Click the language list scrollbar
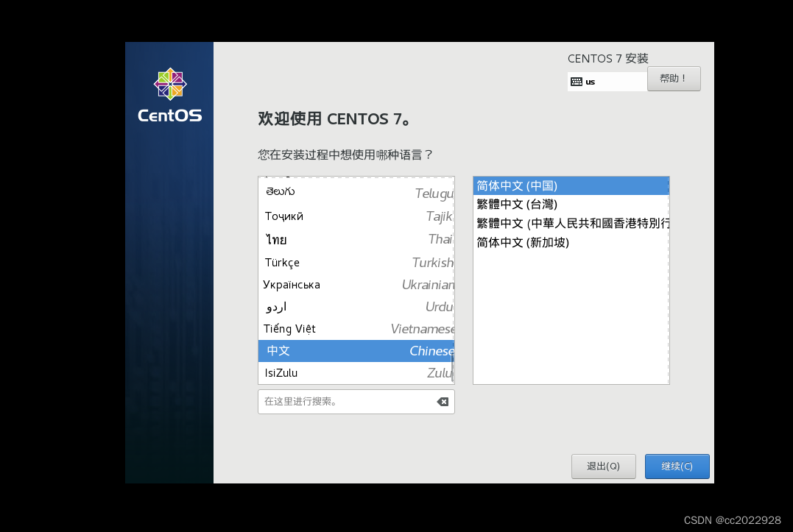Viewport: 793px width, 532px height. coord(452,369)
